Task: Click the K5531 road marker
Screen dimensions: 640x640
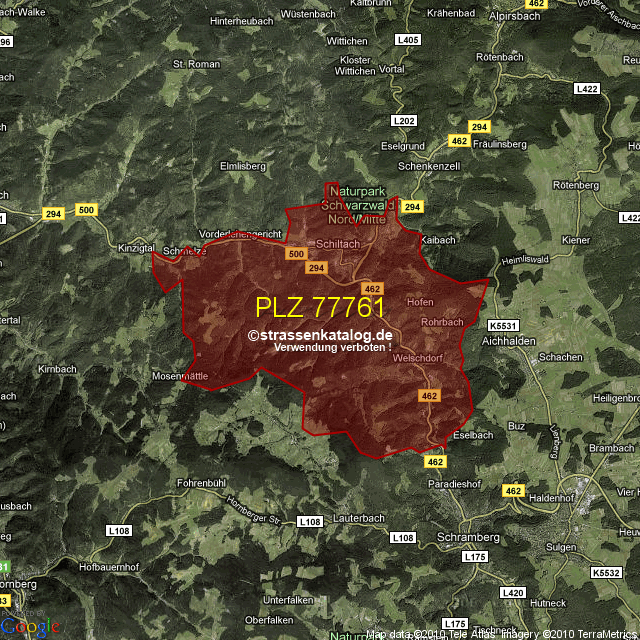Action: [504, 326]
